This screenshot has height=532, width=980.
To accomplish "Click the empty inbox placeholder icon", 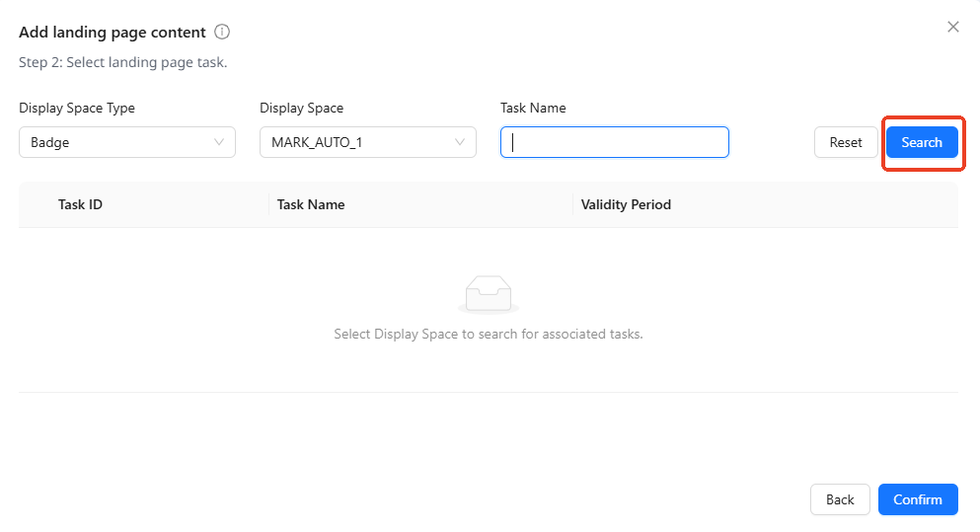I will 489,295.
